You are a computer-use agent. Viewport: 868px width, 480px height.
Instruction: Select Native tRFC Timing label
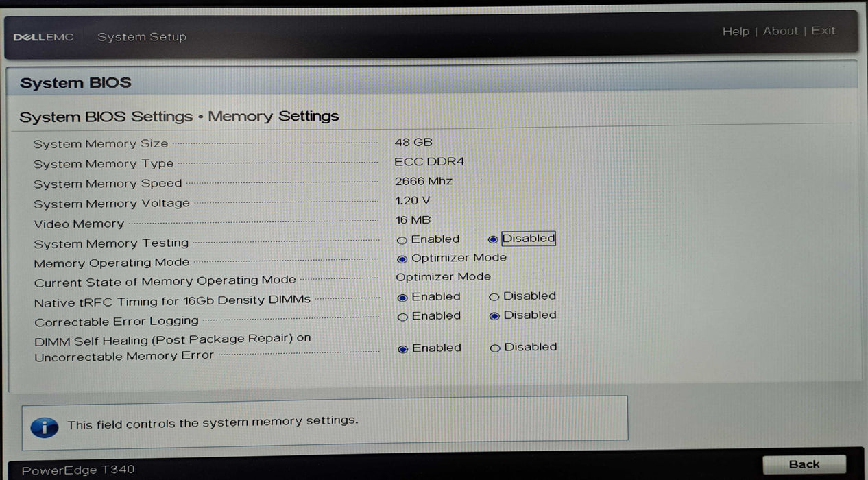(x=173, y=302)
